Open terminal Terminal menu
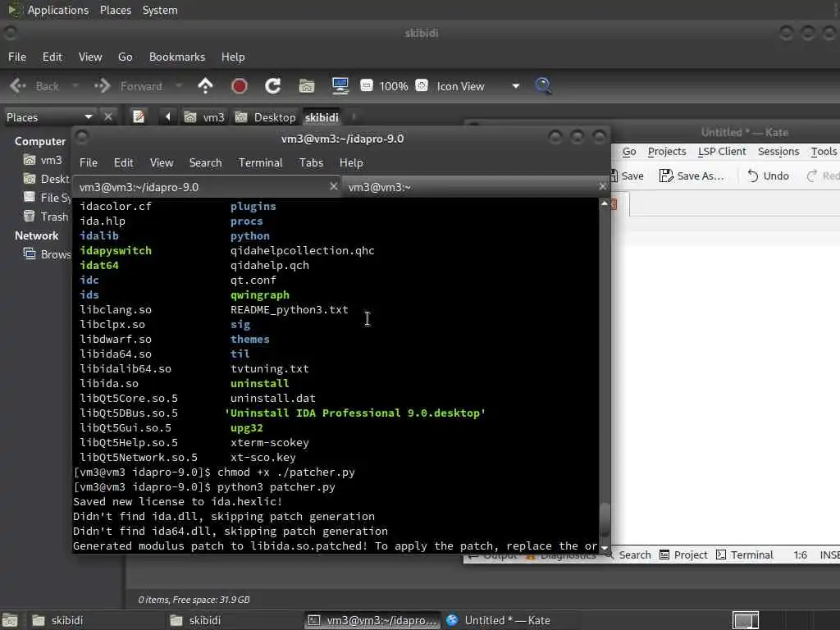Image resolution: width=840 pixels, height=630 pixels. [x=260, y=162]
